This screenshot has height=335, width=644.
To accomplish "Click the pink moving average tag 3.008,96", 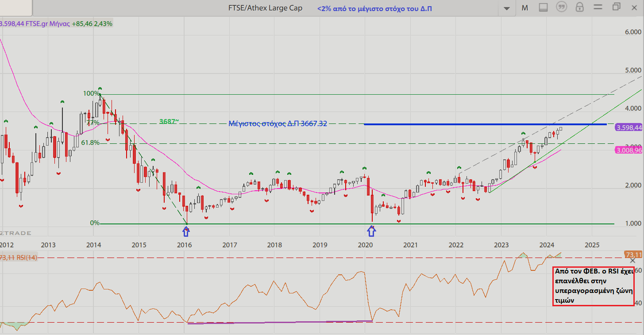I will click(629, 150).
